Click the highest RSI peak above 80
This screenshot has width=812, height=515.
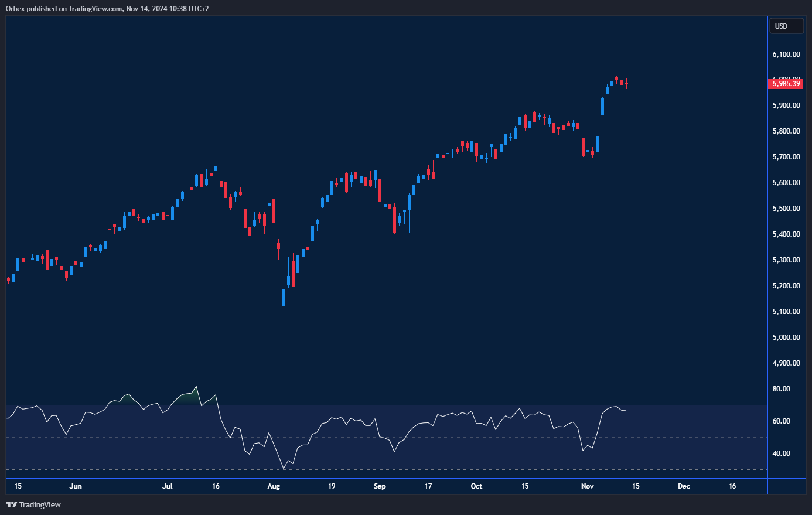coord(196,387)
